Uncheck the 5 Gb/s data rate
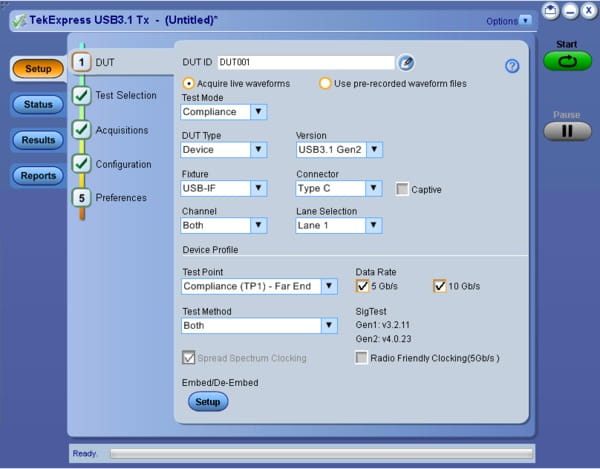The width and height of the screenshot is (600, 469). point(362,286)
